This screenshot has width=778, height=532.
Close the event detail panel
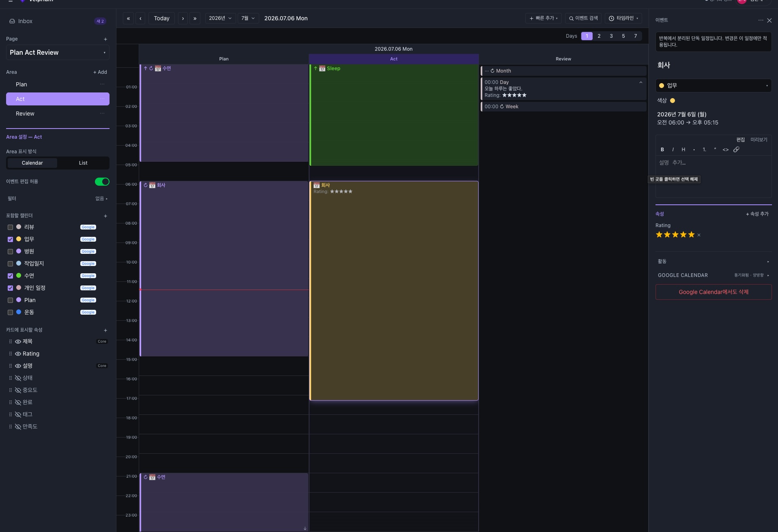tap(769, 20)
